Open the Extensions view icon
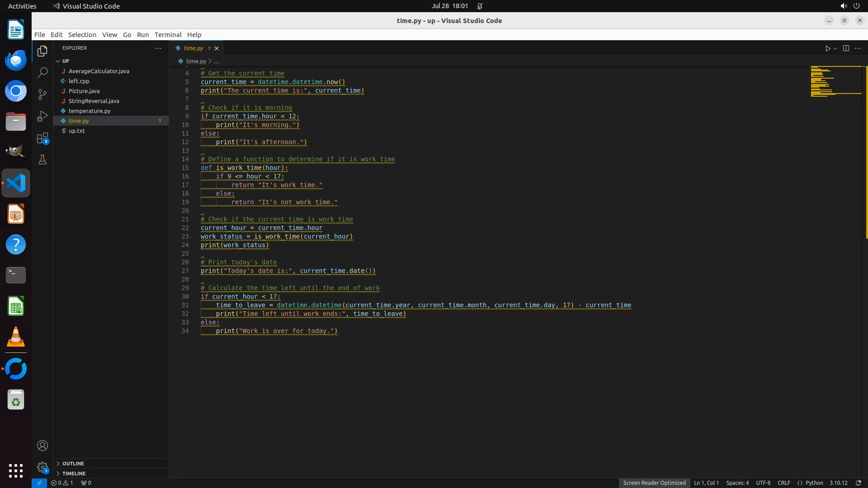 point(42,138)
